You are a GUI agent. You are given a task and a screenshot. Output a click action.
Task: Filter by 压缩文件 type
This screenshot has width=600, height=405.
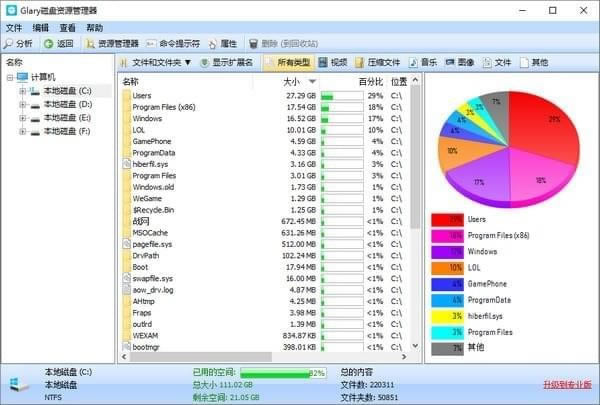pyautogui.click(x=377, y=62)
